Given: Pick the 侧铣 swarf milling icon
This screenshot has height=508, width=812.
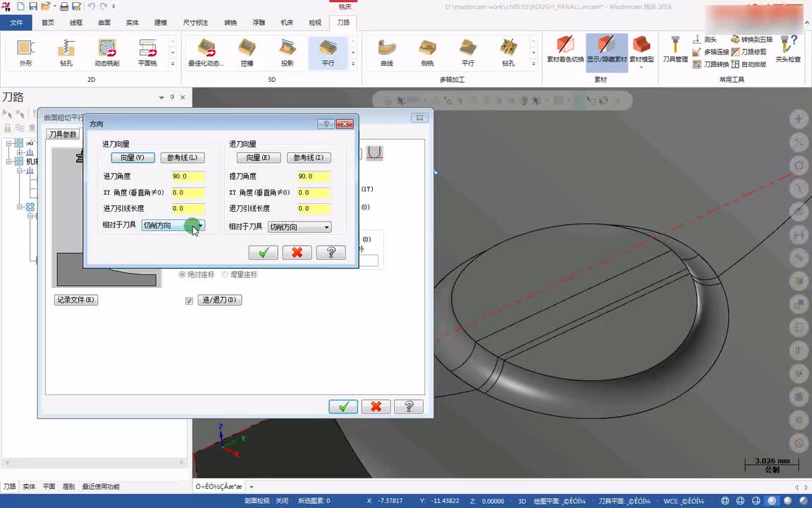Looking at the screenshot, I should click(x=427, y=52).
